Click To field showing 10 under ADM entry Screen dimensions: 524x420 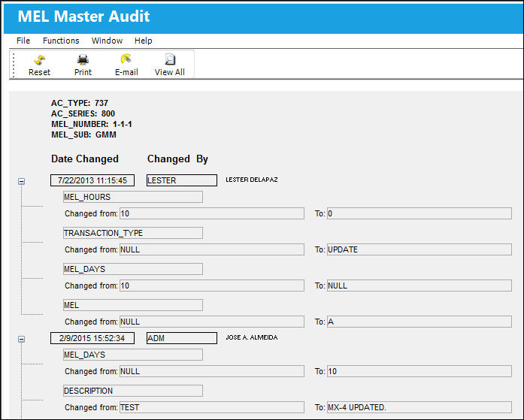pos(420,372)
